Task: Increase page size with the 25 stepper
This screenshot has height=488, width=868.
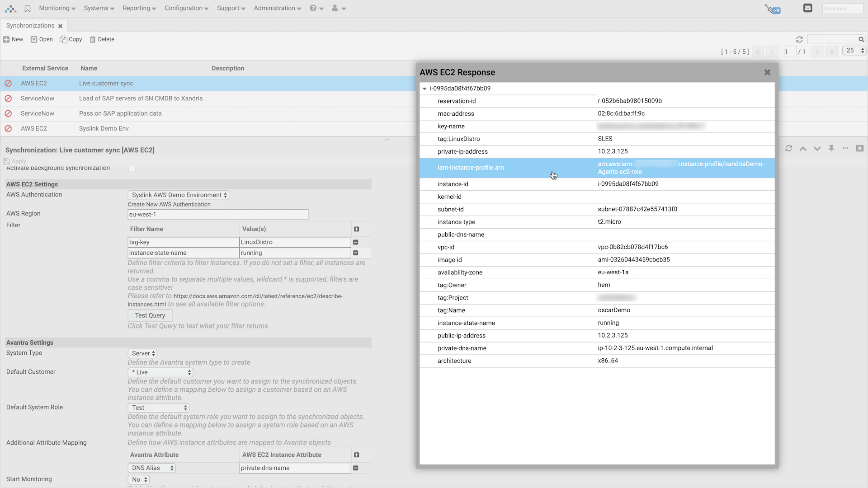Action: [x=862, y=49]
